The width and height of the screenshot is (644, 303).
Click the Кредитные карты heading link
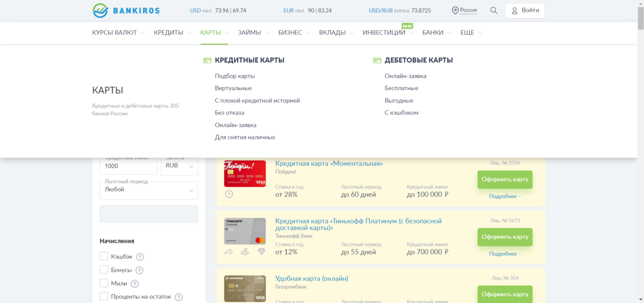(x=250, y=60)
